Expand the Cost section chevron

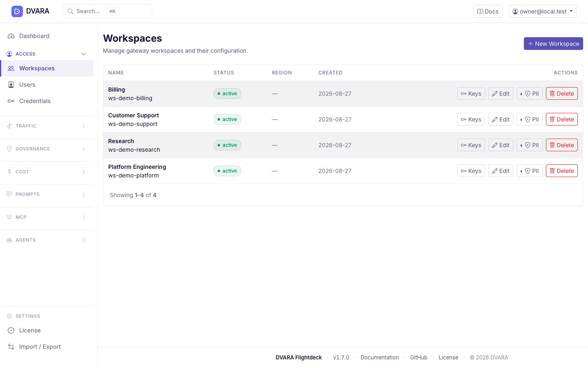(84, 172)
